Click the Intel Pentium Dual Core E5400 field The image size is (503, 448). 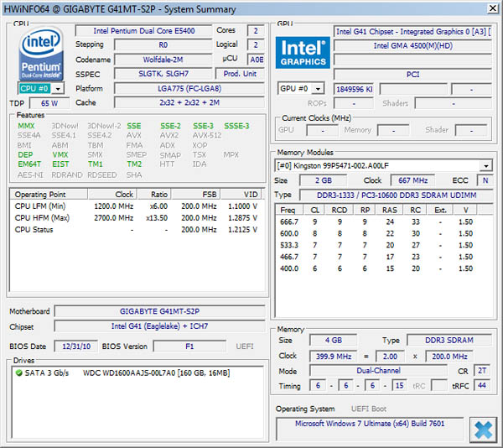(x=143, y=31)
